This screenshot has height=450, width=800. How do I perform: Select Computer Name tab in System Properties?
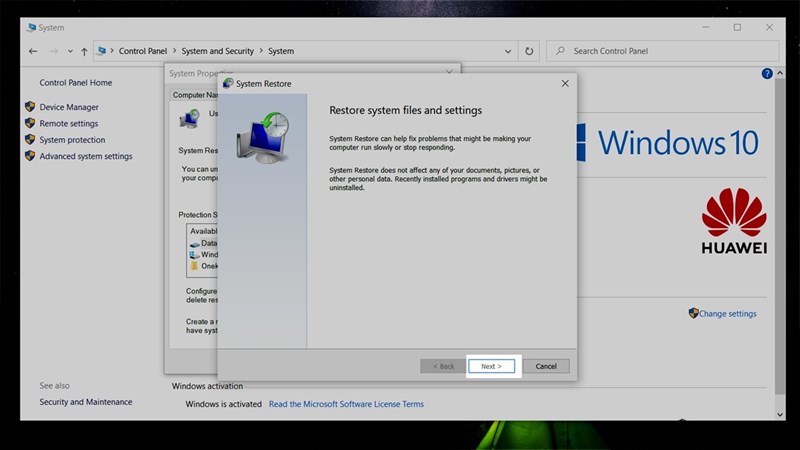[x=195, y=95]
